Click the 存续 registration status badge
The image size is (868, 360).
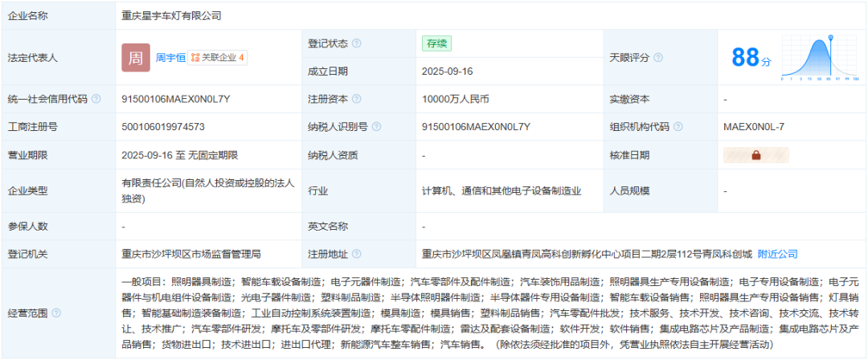pos(436,43)
